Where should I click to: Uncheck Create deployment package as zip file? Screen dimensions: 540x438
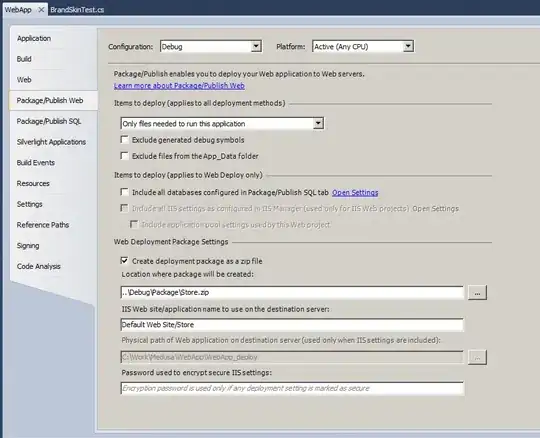click(x=124, y=261)
